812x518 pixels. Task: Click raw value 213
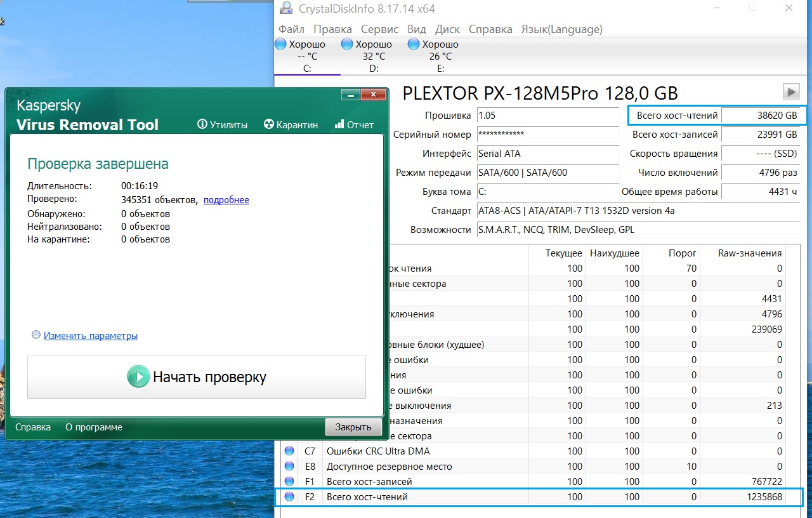click(774, 406)
